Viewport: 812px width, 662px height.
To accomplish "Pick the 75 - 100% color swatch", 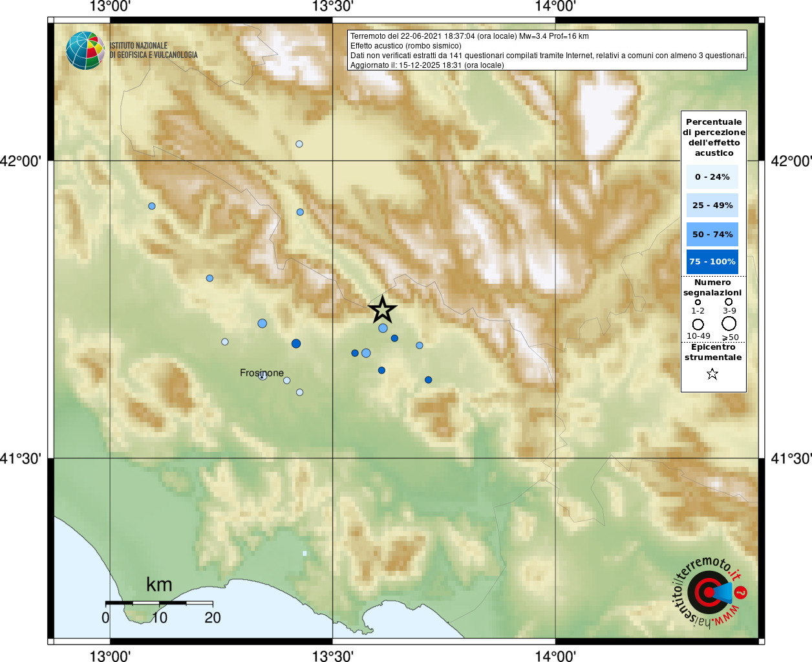I will [712, 262].
